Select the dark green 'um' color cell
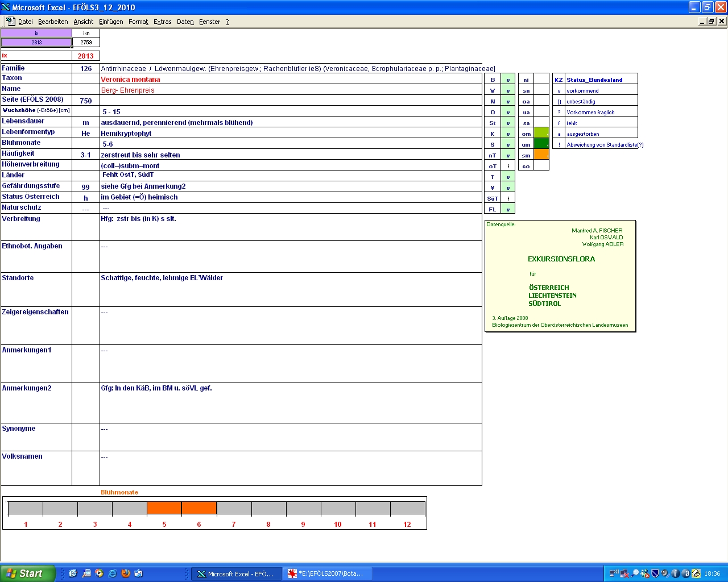 tap(541, 144)
